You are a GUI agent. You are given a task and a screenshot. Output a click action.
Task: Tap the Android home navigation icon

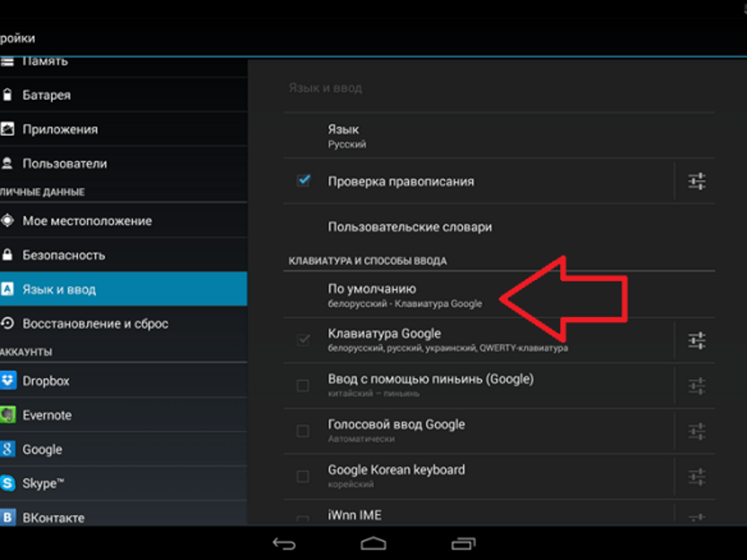[373, 544]
